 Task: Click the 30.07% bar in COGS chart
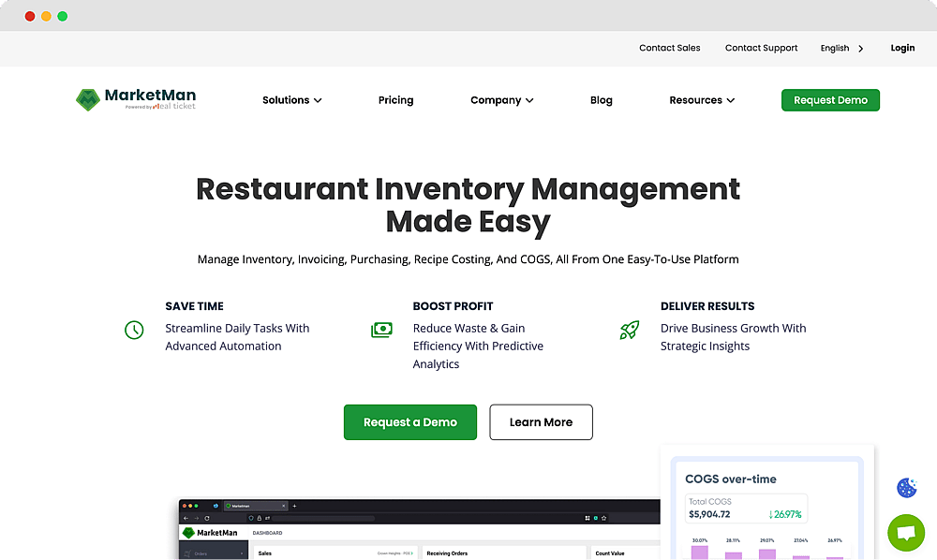[699, 551]
